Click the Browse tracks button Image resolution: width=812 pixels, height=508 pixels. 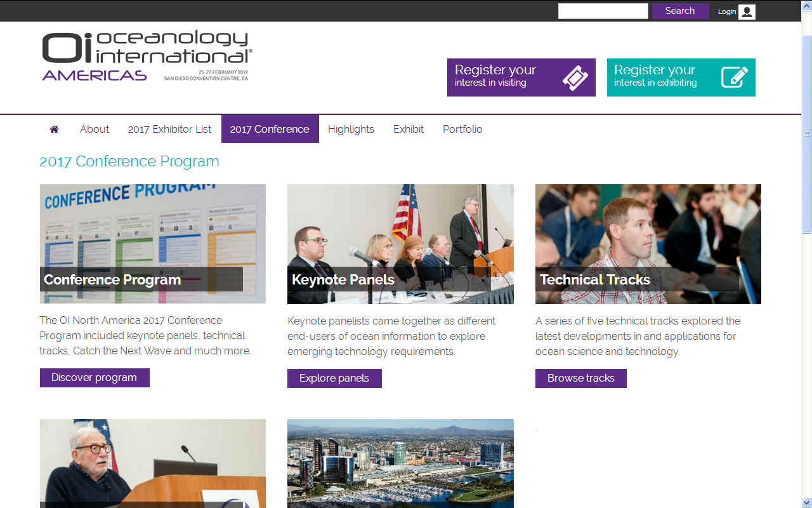pos(581,378)
